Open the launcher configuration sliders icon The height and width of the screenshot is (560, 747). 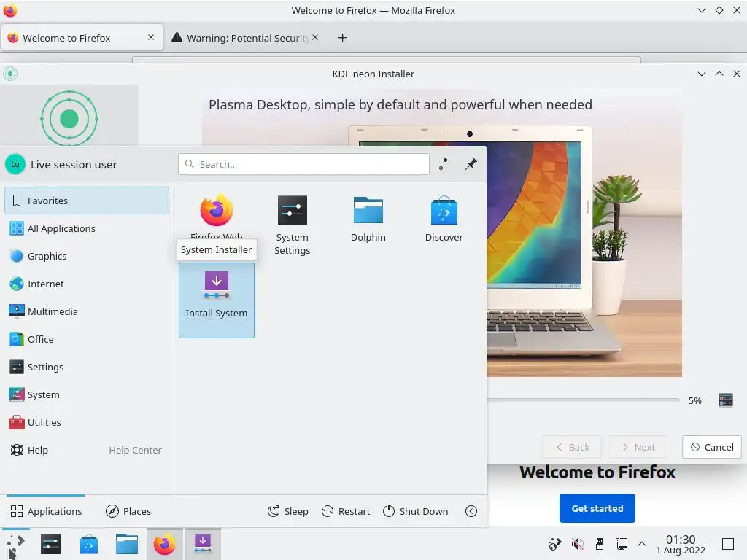click(444, 164)
